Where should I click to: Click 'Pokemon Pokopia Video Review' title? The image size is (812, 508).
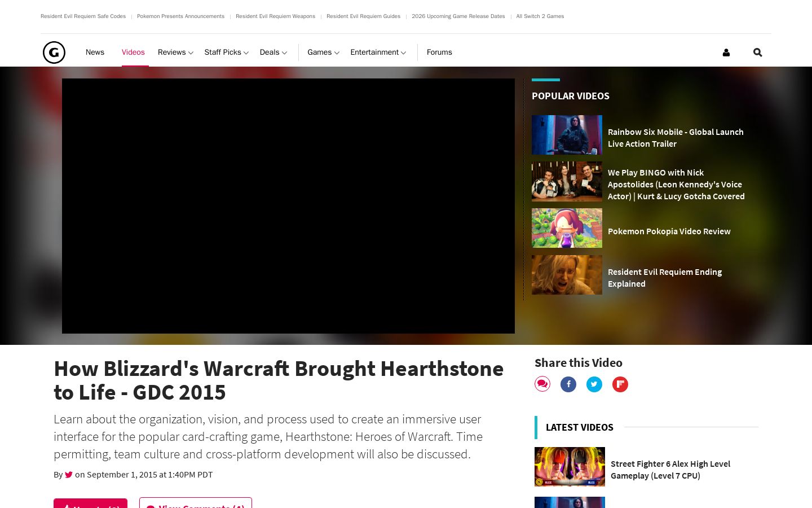pos(669,231)
